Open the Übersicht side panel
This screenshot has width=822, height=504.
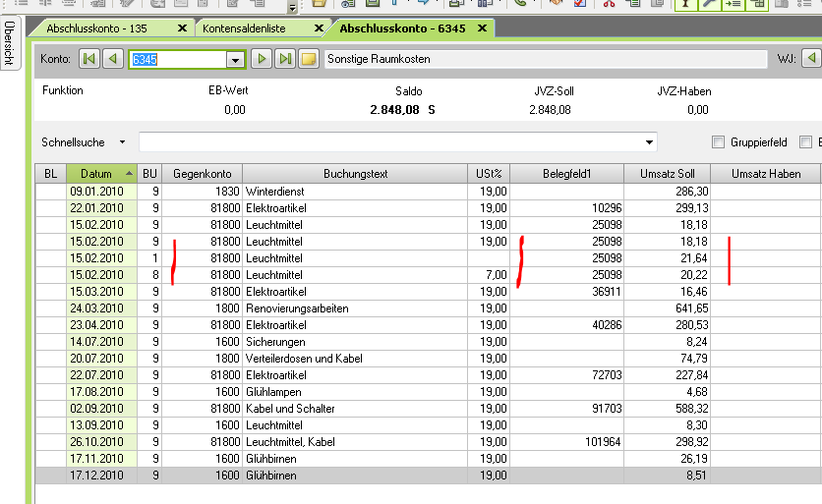click(9, 42)
